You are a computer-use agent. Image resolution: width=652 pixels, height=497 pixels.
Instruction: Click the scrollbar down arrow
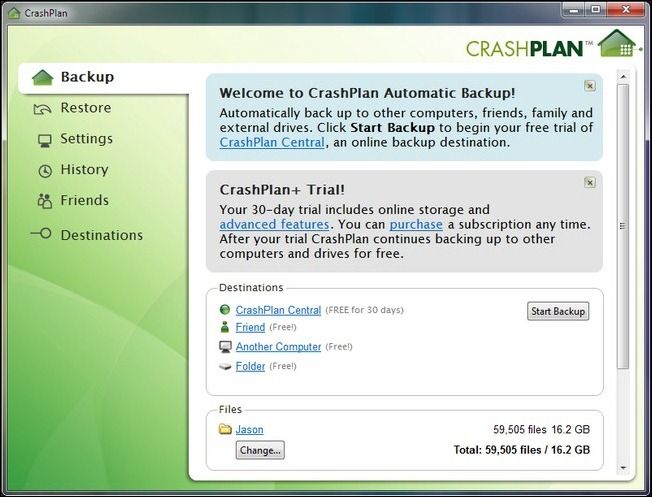point(623,468)
